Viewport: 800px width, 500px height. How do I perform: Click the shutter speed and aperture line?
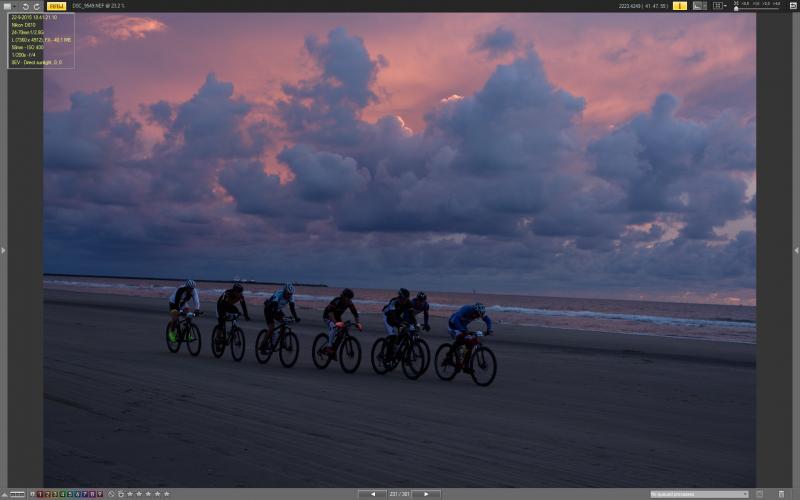click(23, 55)
